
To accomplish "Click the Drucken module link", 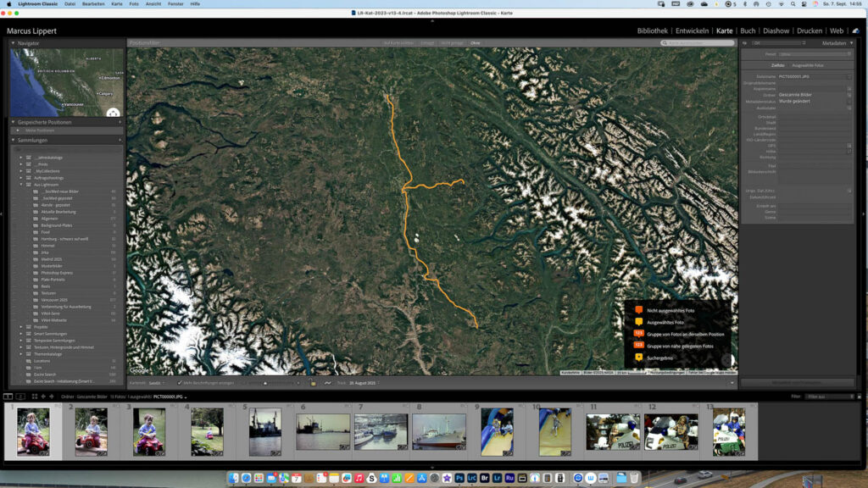I will [x=810, y=31].
